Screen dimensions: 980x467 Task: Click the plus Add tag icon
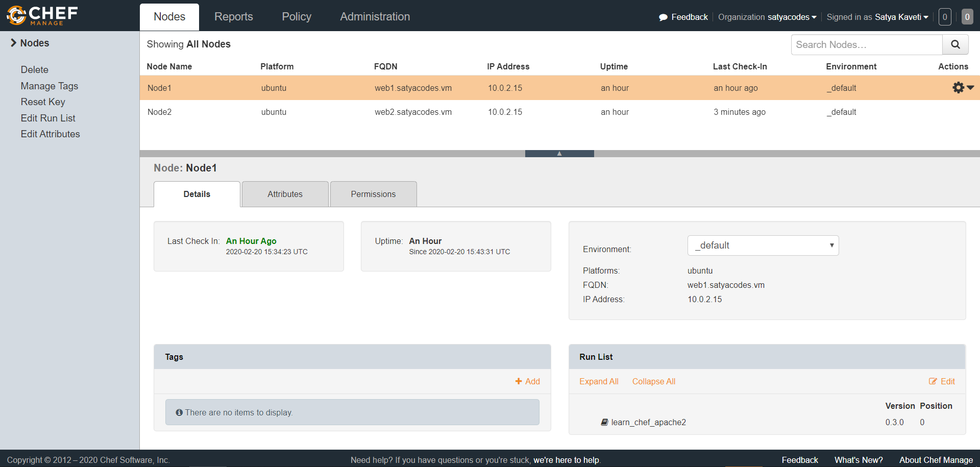click(519, 381)
